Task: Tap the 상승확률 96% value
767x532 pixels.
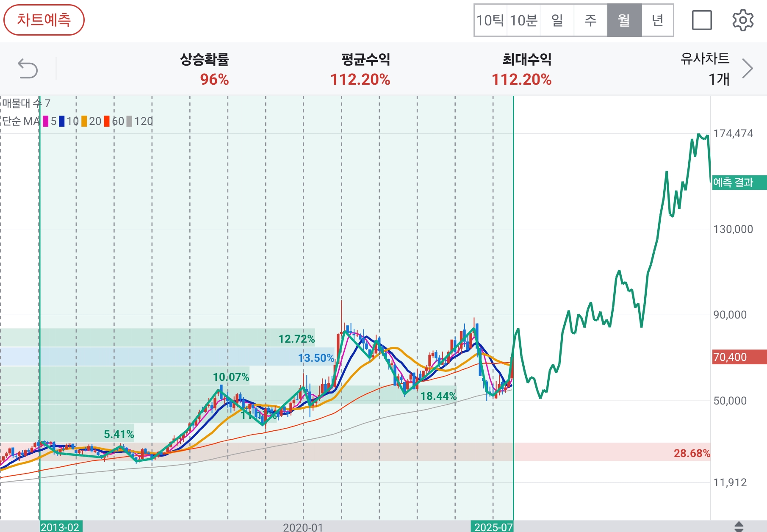Action: click(x=215, y=79)
